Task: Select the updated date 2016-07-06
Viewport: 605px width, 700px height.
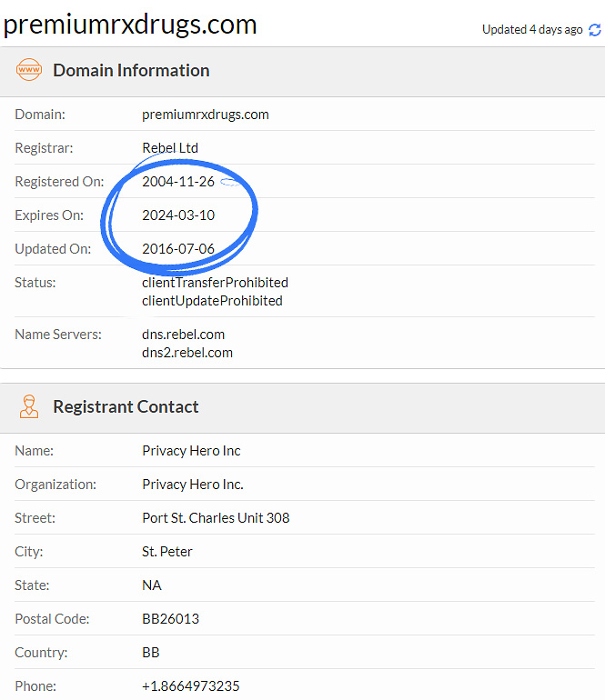Action: tap(178, 249)
